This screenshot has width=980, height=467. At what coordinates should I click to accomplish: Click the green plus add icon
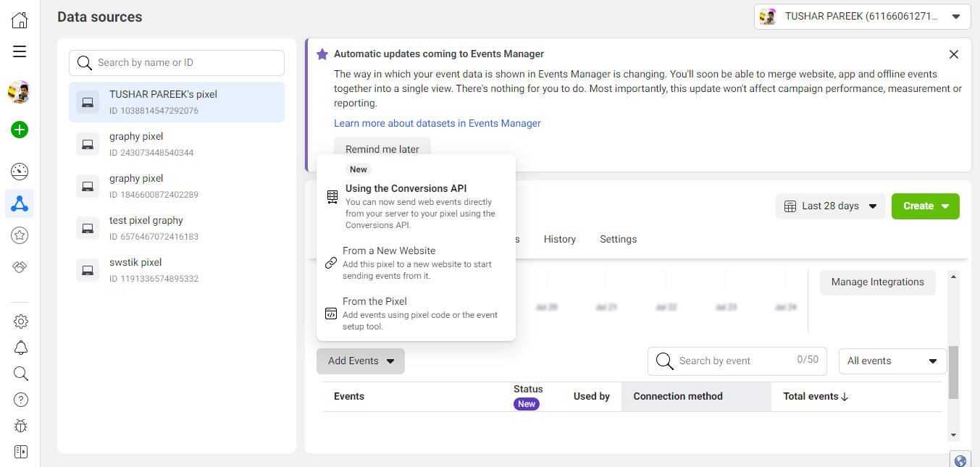click(20, 130)
